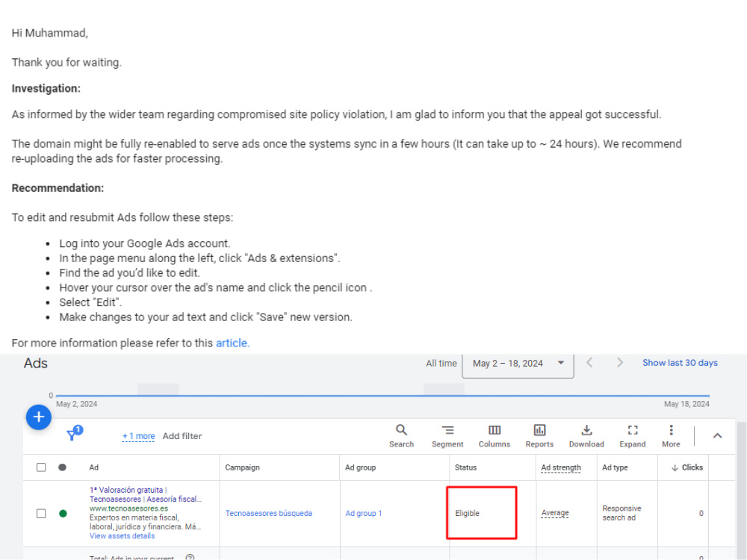The height and width of the screenshot is (560, 747).
Task: Open the filter funnel icon
Action: point(72,435)
